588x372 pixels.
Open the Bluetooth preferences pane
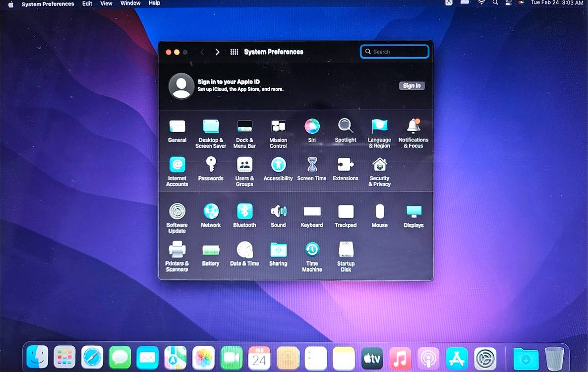pos(244,212)
